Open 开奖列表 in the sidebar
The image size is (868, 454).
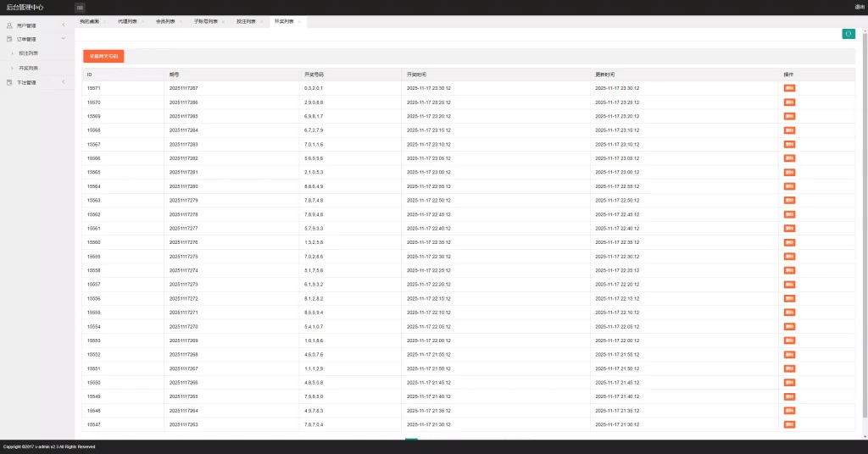tap(28, 68)
